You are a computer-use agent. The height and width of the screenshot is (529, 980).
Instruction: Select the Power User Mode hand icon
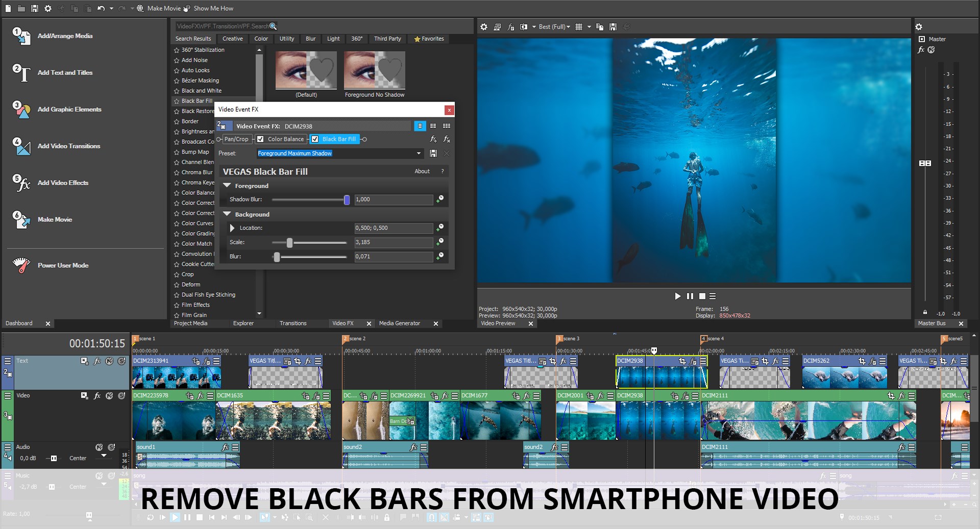click(x=21, y=265)
